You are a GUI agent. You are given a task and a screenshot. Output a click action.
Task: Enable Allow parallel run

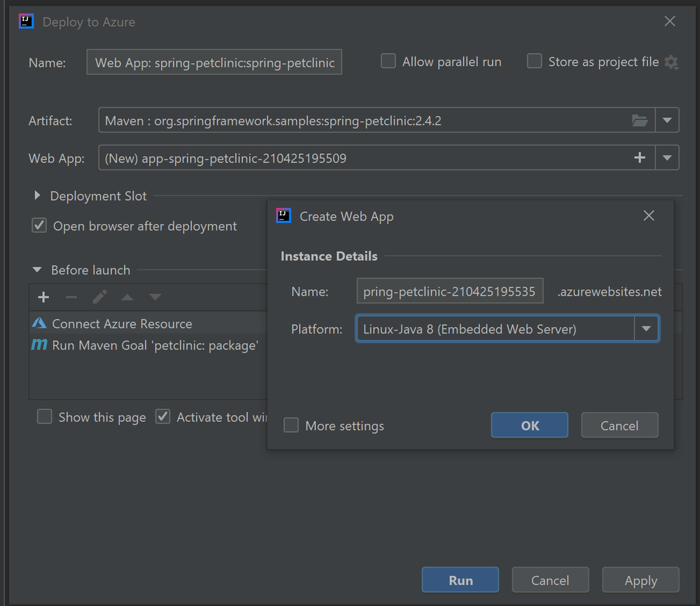[x=388, y=61]
